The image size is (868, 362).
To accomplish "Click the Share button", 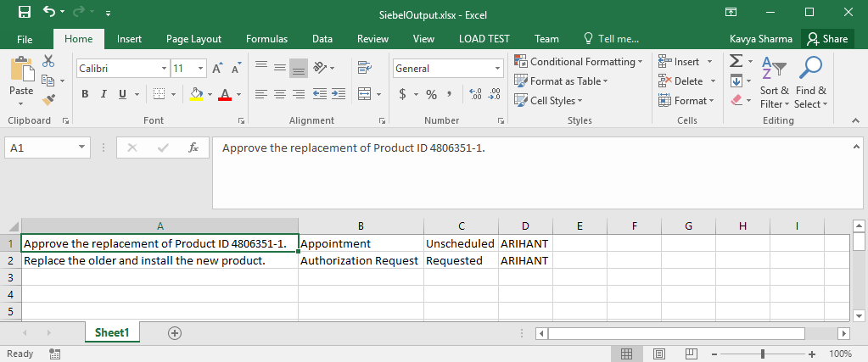I will point(827,39).
